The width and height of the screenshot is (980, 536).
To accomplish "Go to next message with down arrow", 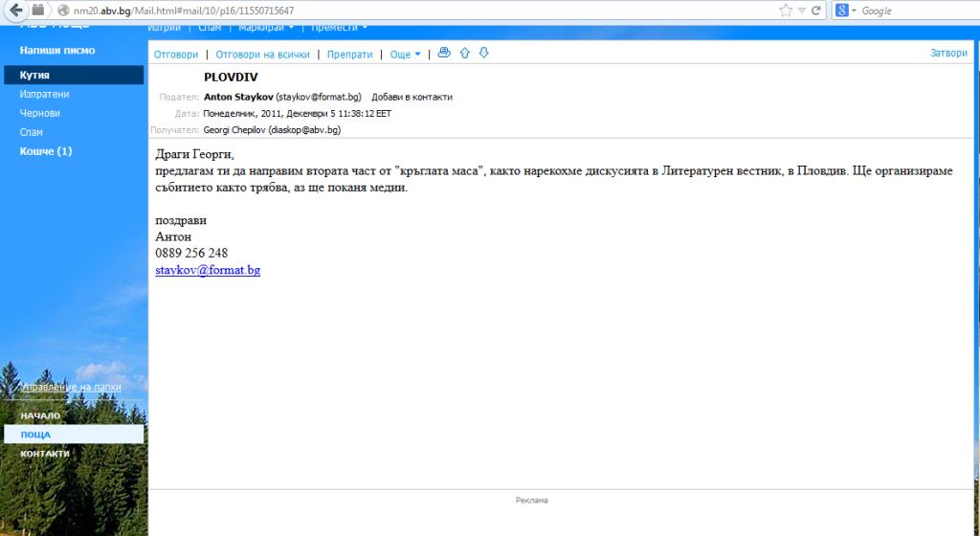I will (483, 53).
